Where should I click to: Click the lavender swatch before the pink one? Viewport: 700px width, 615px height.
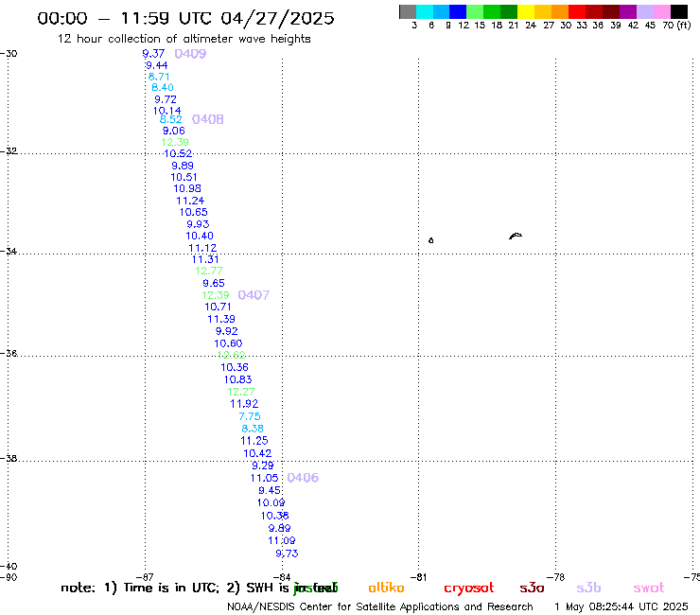(x=645, y=11)
